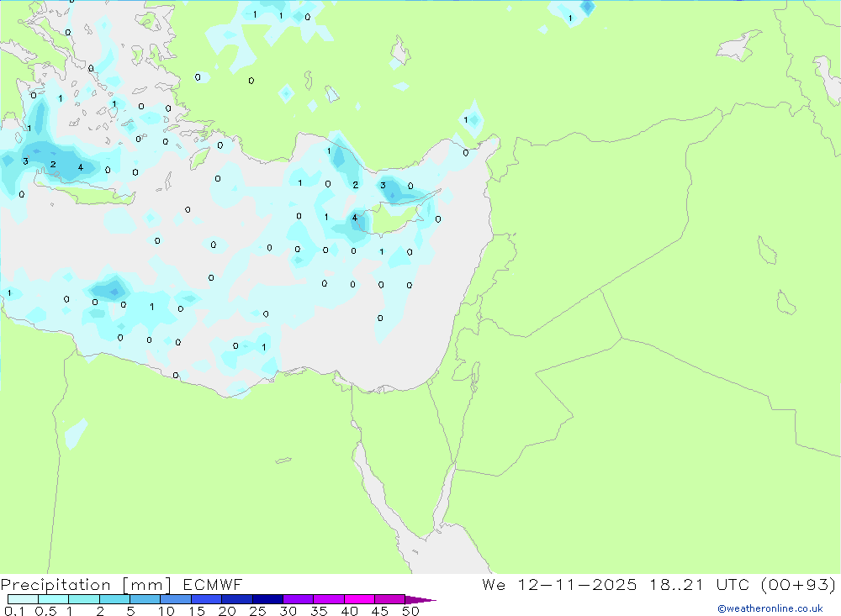Click the 5–10 mm legend color swatch
This screenshot has height=616, width=841.
pyautogui.click(x=145, y=599)
